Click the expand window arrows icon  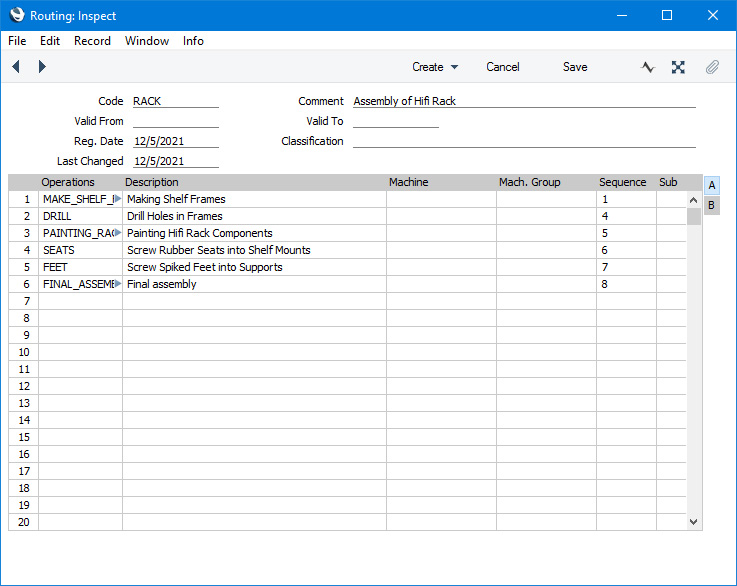click(x=678, y=67)
